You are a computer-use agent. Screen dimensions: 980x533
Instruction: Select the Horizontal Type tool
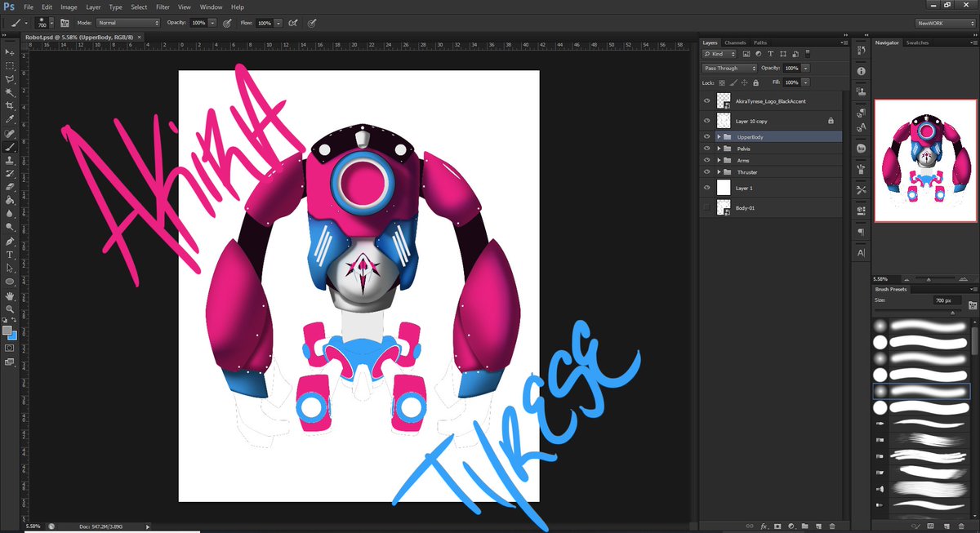tap(10, 255)
